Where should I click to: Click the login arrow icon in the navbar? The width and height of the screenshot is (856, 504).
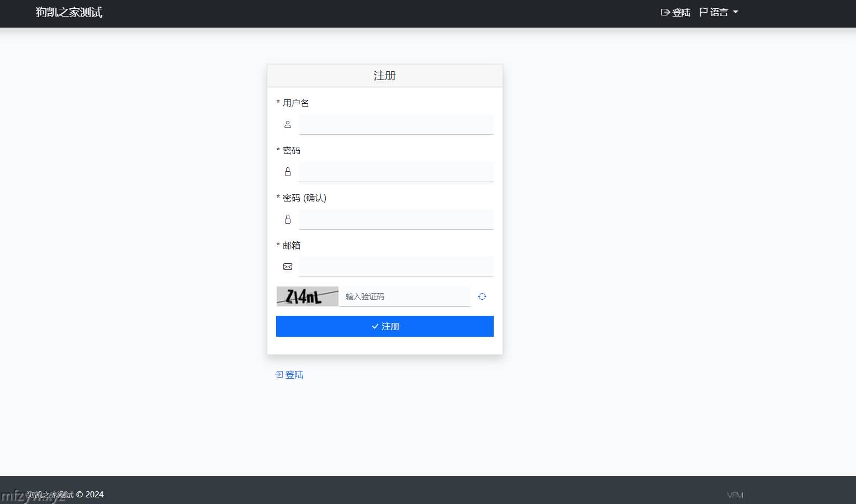click(x=665, y=12)
